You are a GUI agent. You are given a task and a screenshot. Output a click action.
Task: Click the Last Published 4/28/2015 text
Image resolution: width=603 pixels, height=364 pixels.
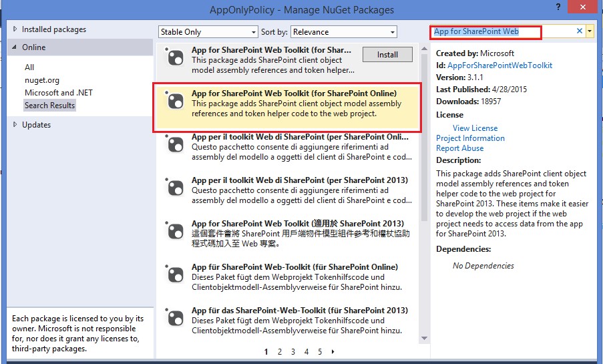click(481, 89)
